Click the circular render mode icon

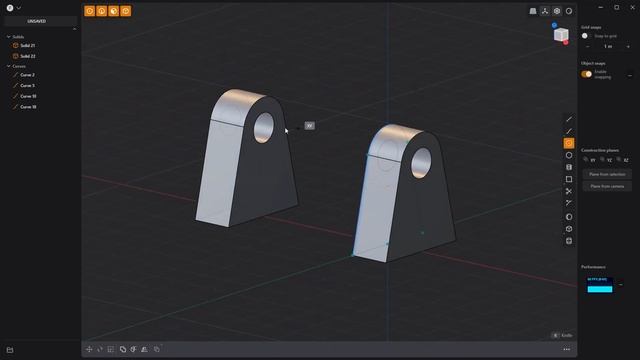[x=569, y=11]
